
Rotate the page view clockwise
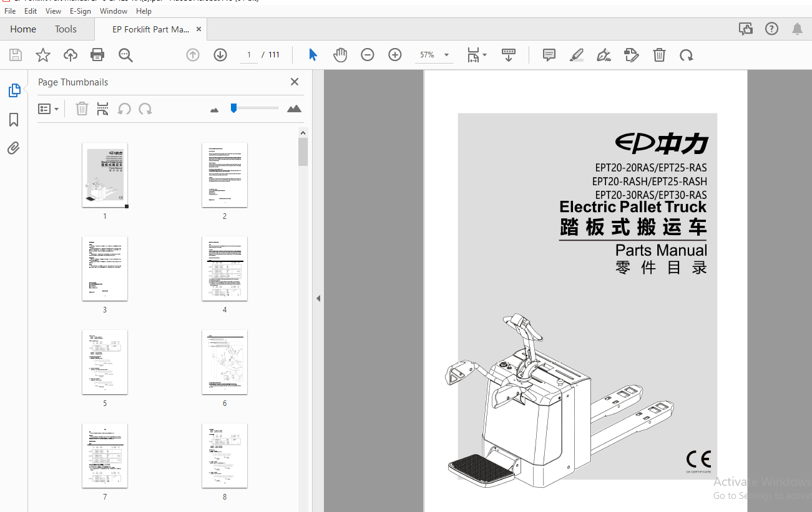pyautogui.click(x=687, y=55)
